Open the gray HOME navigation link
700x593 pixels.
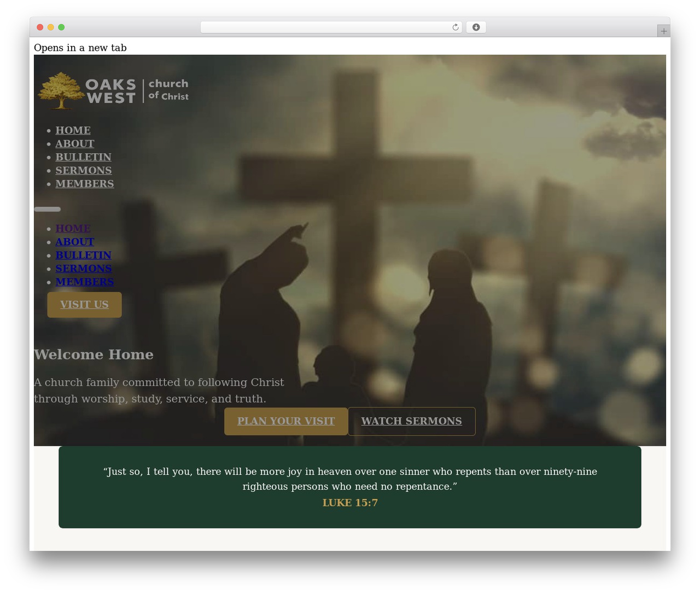(x=73, y=130)
